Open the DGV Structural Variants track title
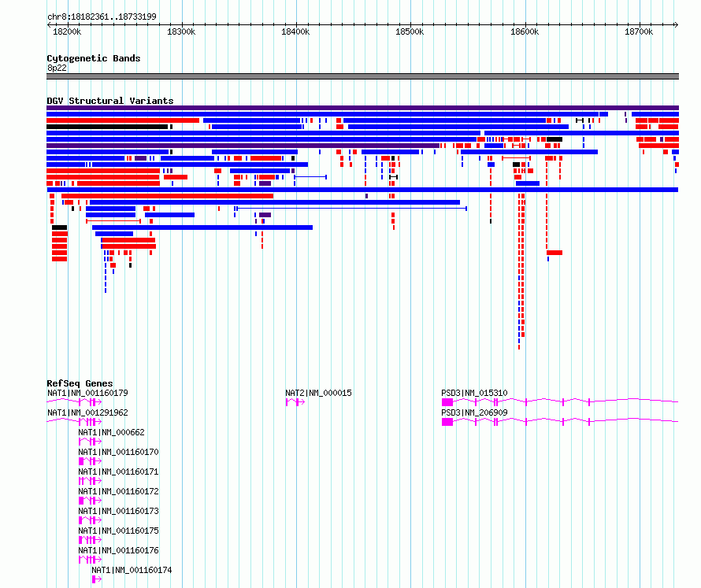The image size is (701, 588). point(110,101)
